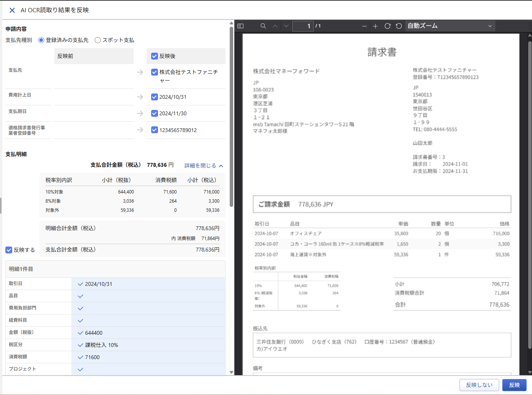This screenshot has height=395, width=532.
Task: Uncheck the 反映後 header checkbox
Action: click(x=155, y=56)
